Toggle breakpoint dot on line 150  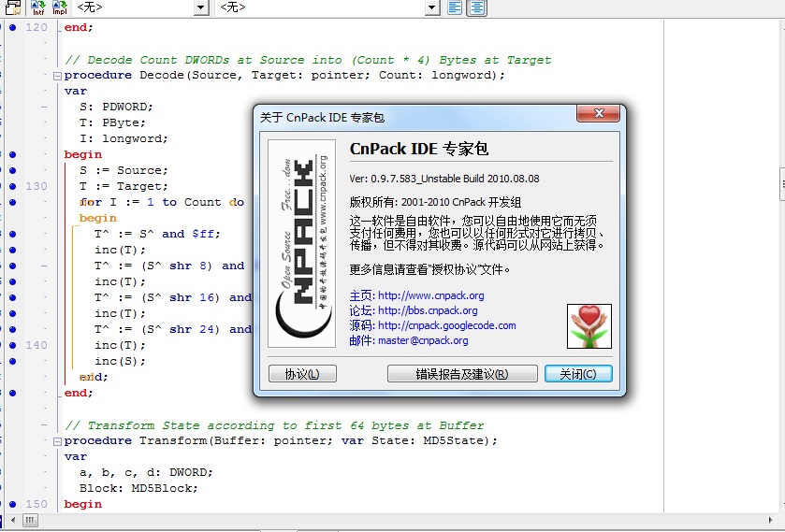[x=12, y=504]
